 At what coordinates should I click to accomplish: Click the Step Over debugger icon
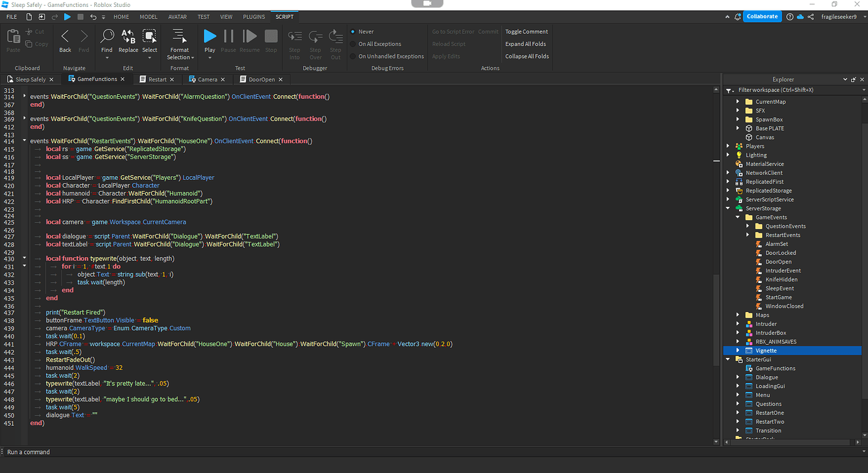(315, 40)
